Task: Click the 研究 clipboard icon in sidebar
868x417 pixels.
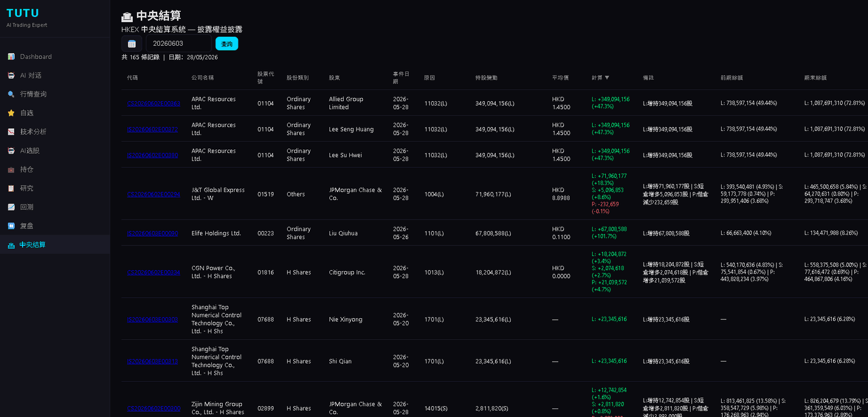Action: tap(11, 188)
